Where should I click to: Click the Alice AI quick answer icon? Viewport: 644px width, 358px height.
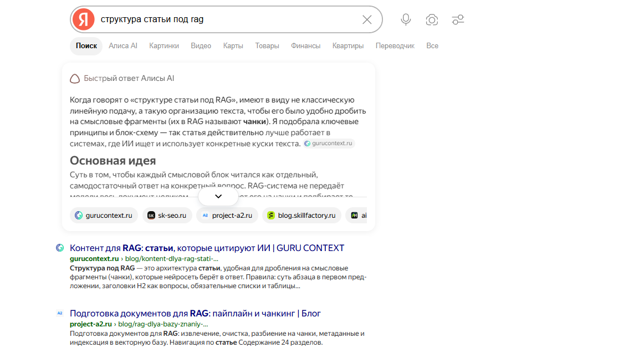click(x=75, y=78)
